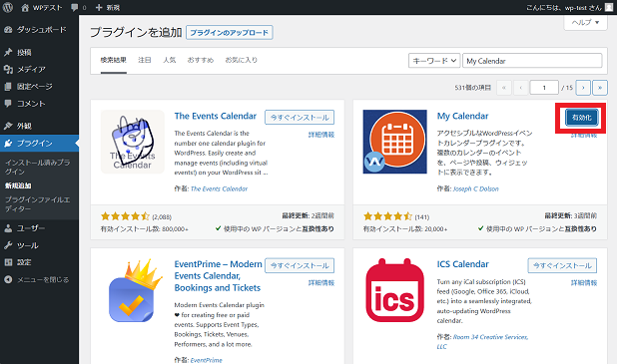Click the tools wrench icon
617x364 pixels.
coord(8,245)
